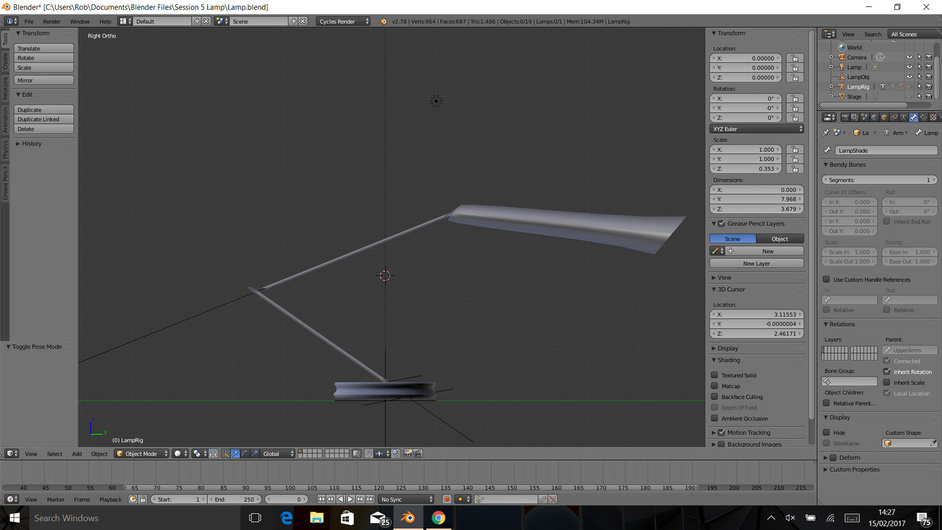The image size is (942, 530).
Task: Click the Duplicate Linked button
Action: (x=44, y=119)
